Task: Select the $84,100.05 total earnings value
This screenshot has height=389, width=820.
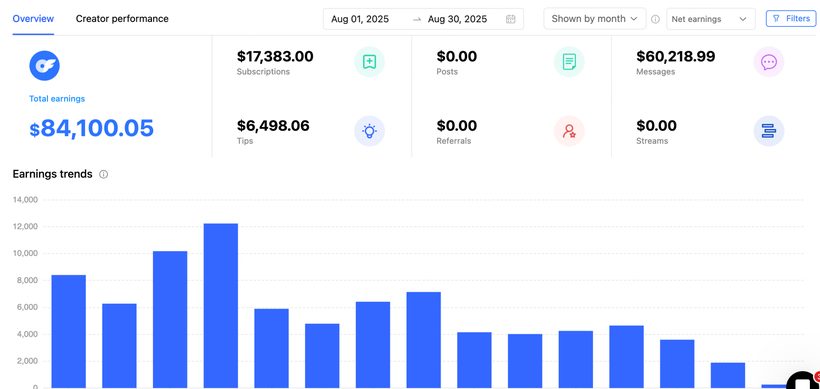Action: tap(92, 128)
